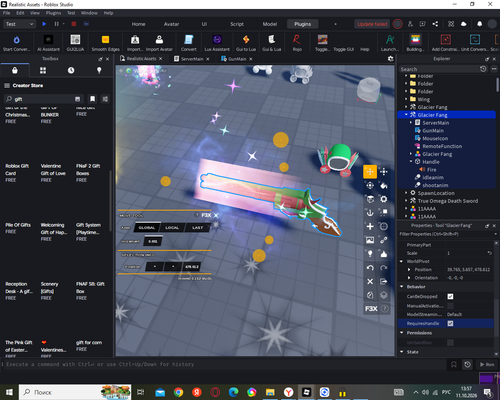Open the F3X Weld link tool
This screenshot has height=400, width=500.
point(384,240)
